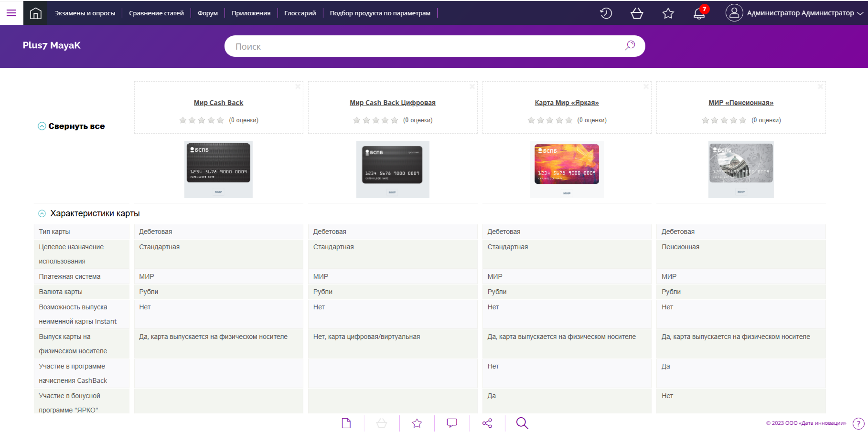The height and width of the screenshot is (432, 868).
Task: Open the Экзамены и опросы menu
Action: (85, 13)
